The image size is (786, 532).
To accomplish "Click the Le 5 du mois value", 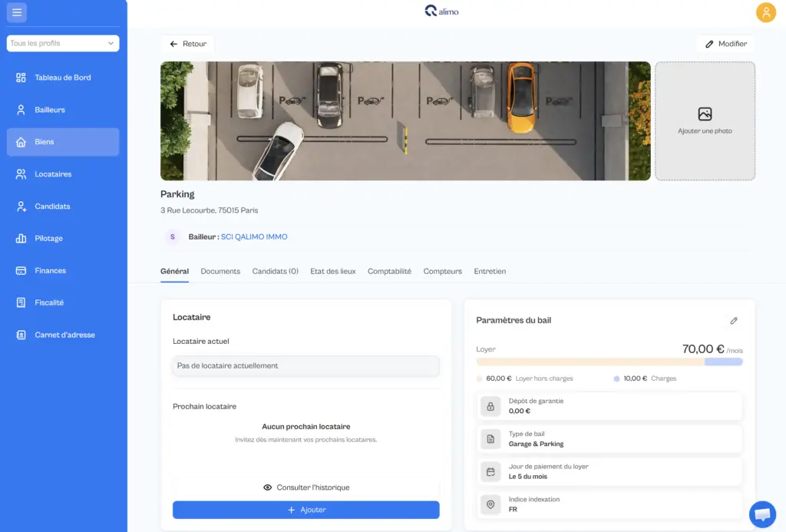I will (528, 477).
